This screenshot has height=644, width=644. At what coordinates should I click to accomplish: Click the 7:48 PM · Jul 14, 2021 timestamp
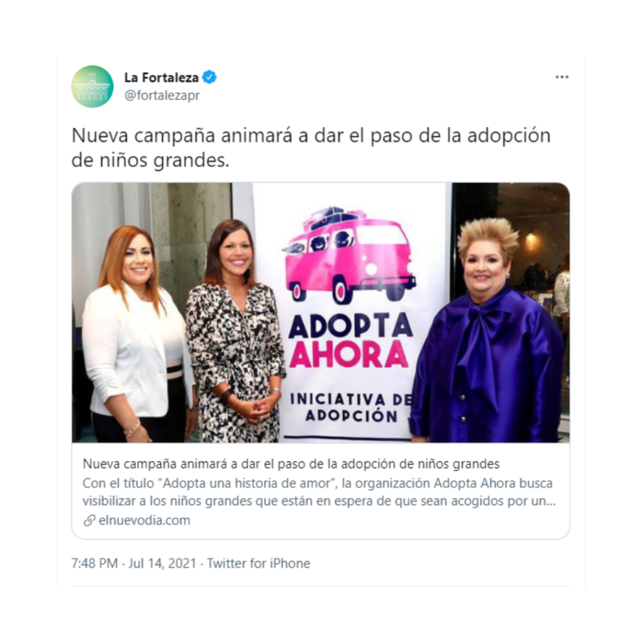134,563
